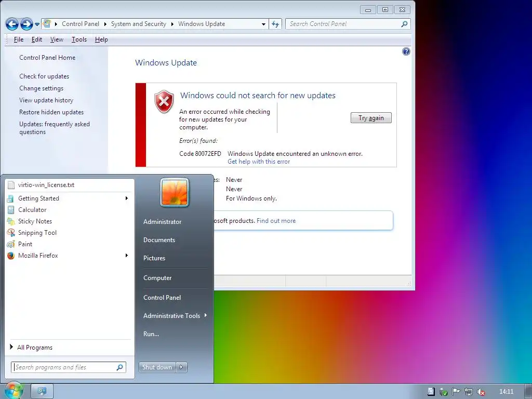The image size is (532, 399).
Task: Open the Tools menu
Action: [79, 39]
